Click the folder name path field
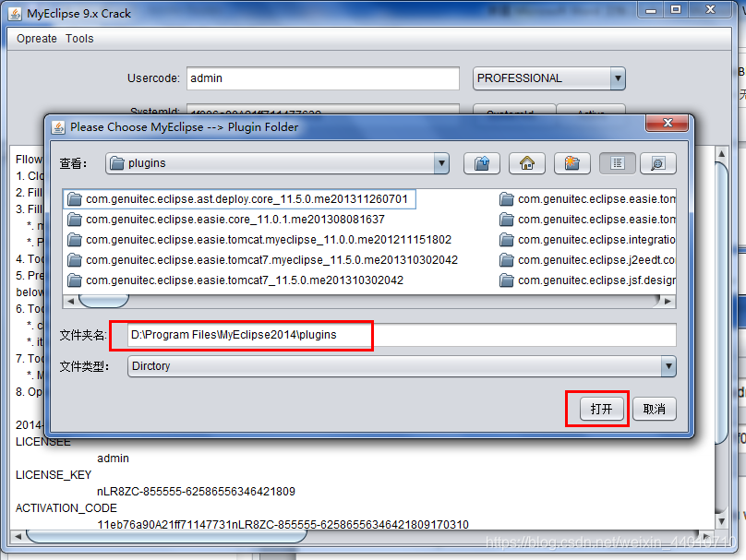This screenshot has width=746, height=560. (402, 335)
